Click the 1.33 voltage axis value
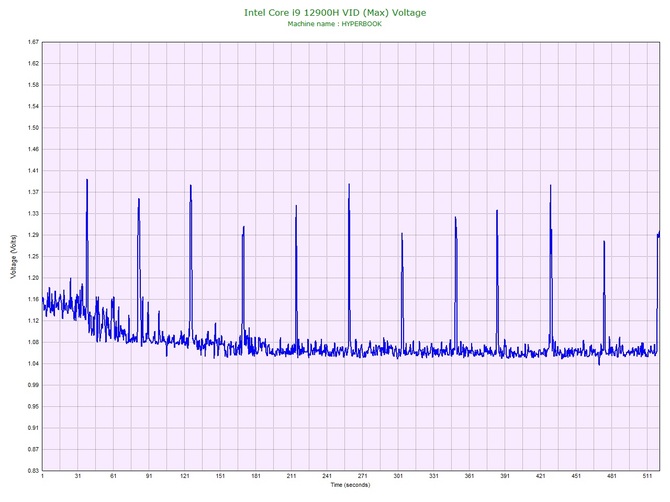This screenshot has height=502, width=670. coord(33,213)
